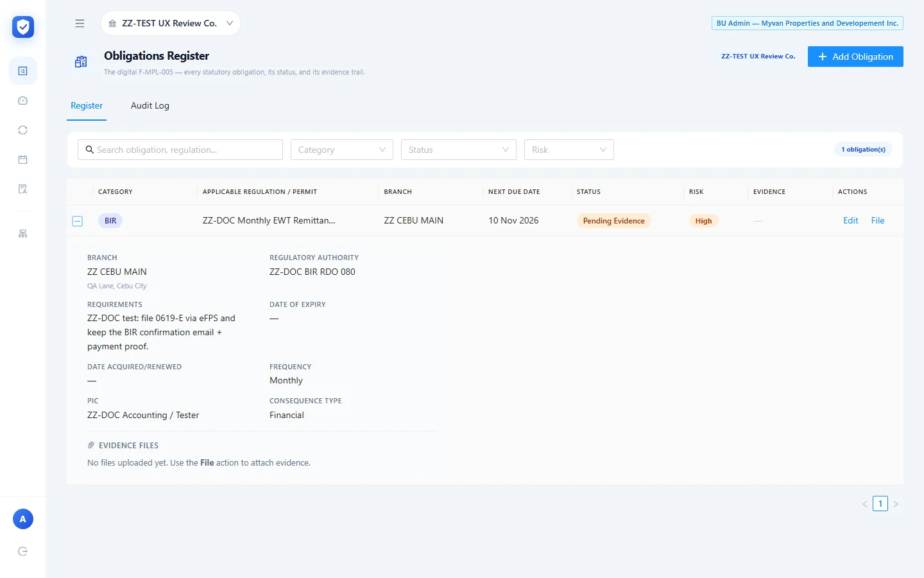Screen dimensions: 924x578
Task: Click Edit for the BIR obligation
Action: (851, 220)
